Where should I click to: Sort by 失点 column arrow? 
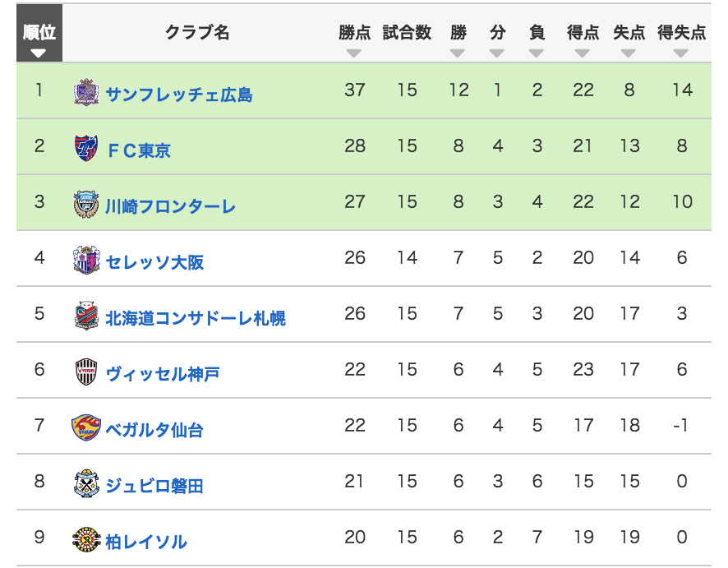[629, 53]
